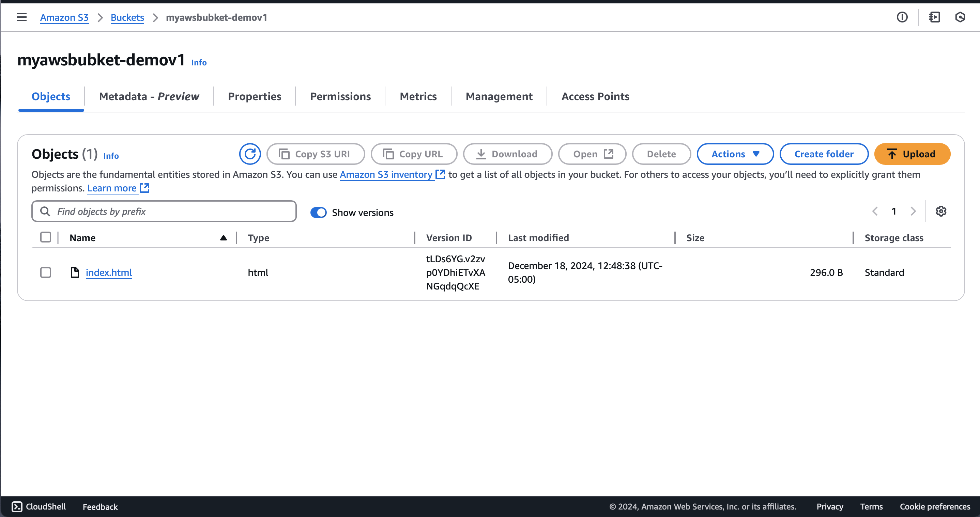Switch to the Objects tab
The image size is (980, 517).
tap(51, 97)
